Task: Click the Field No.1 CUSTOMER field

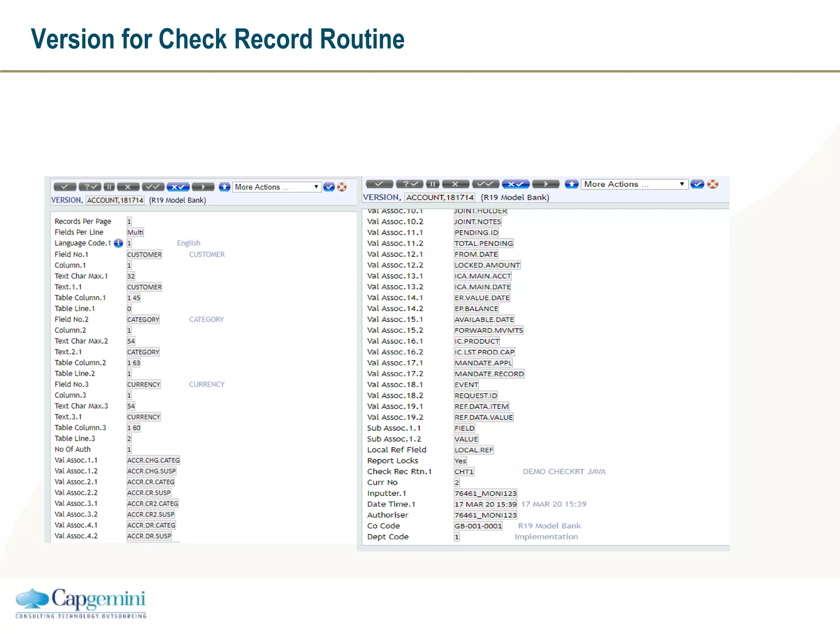Action: 144,254
